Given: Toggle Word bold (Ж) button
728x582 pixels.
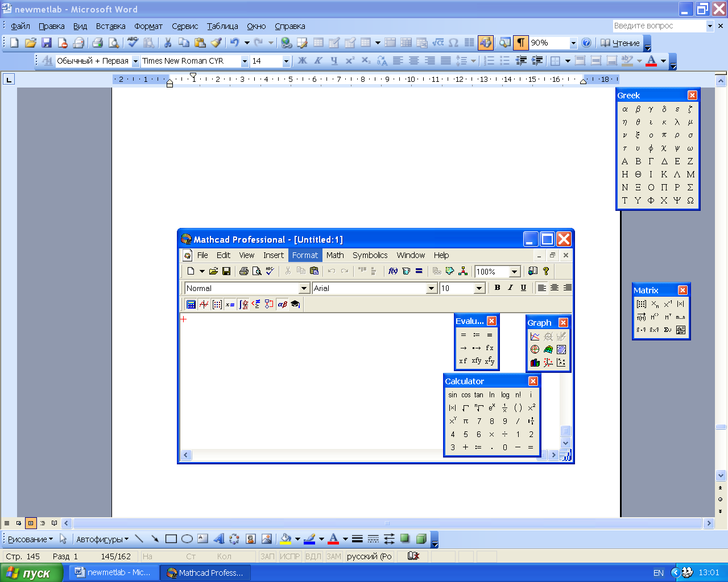Looking at the screenshot, I should tap(303, 61).
